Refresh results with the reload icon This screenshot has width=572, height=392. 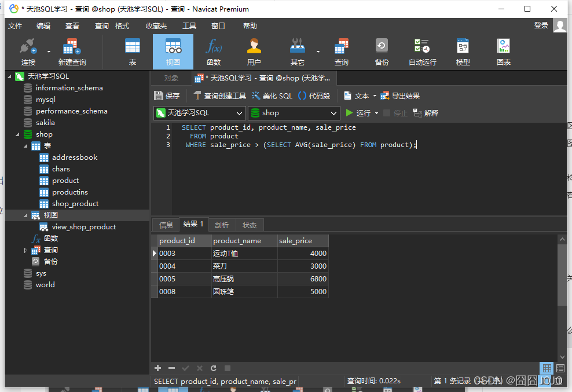214,368
